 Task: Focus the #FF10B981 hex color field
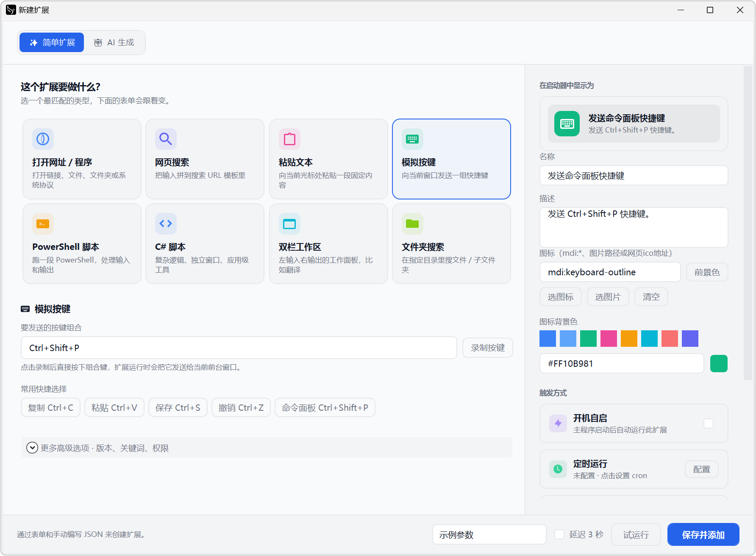coord(622,363)
